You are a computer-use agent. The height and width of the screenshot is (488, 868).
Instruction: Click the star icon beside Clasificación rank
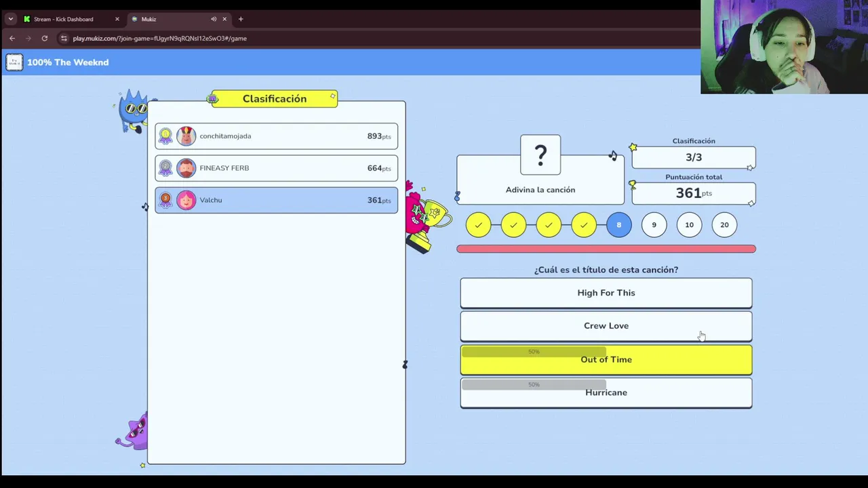pyautogui.click(x=633, y=147)
